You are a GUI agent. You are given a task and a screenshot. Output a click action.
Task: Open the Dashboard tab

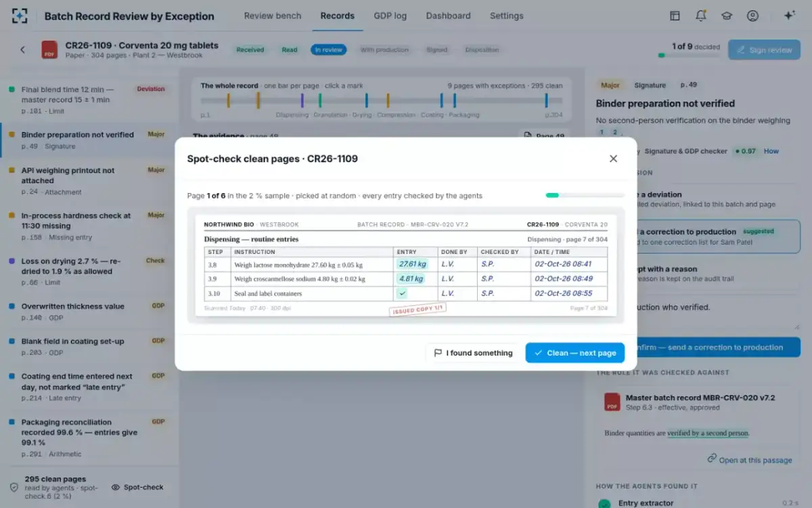point(448,16)
